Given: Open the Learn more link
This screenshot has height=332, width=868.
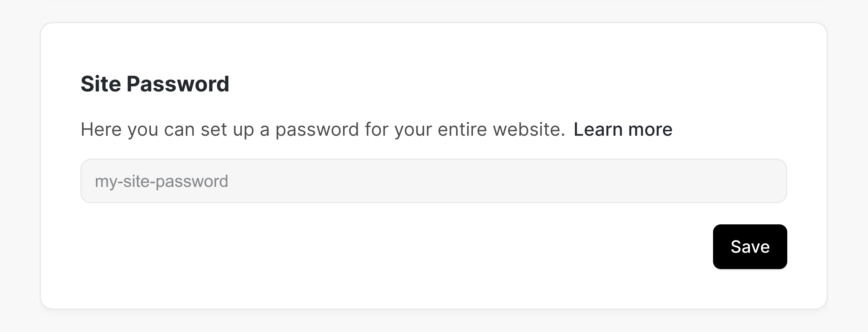Looking at the screenshot, I should (x=623, y=129).
